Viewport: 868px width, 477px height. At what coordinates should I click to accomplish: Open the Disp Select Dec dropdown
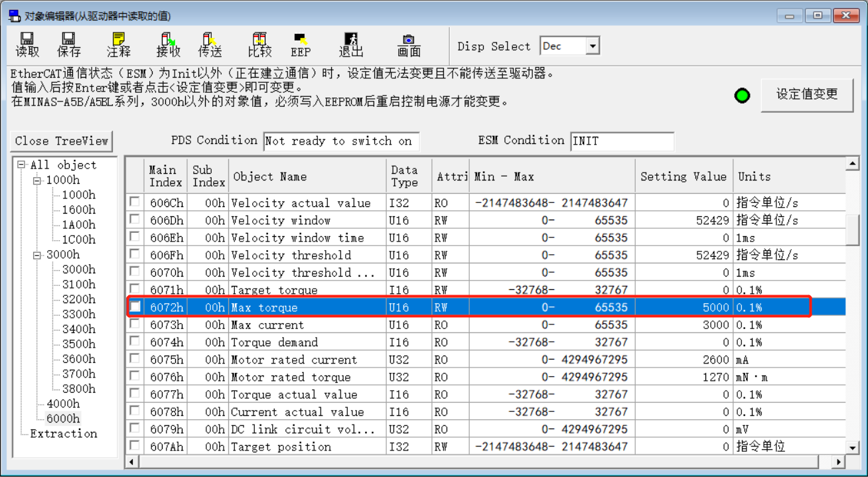(x=593, y=46)
